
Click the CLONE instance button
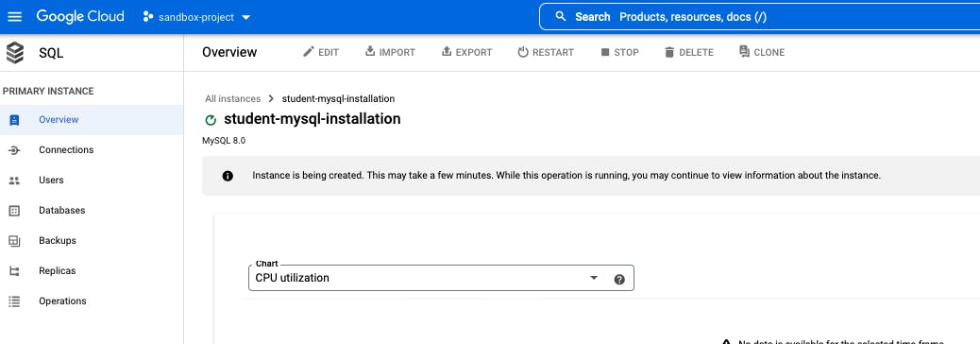click(x=761, y=53)
